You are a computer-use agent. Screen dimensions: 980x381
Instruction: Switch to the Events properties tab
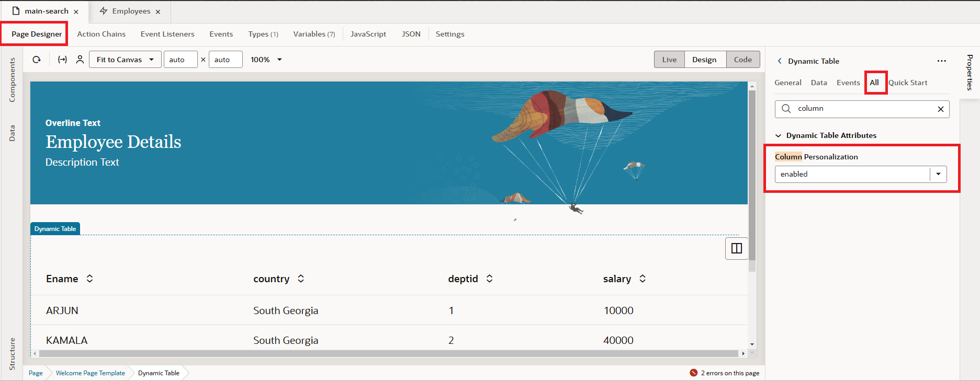(x=848, y=83)
